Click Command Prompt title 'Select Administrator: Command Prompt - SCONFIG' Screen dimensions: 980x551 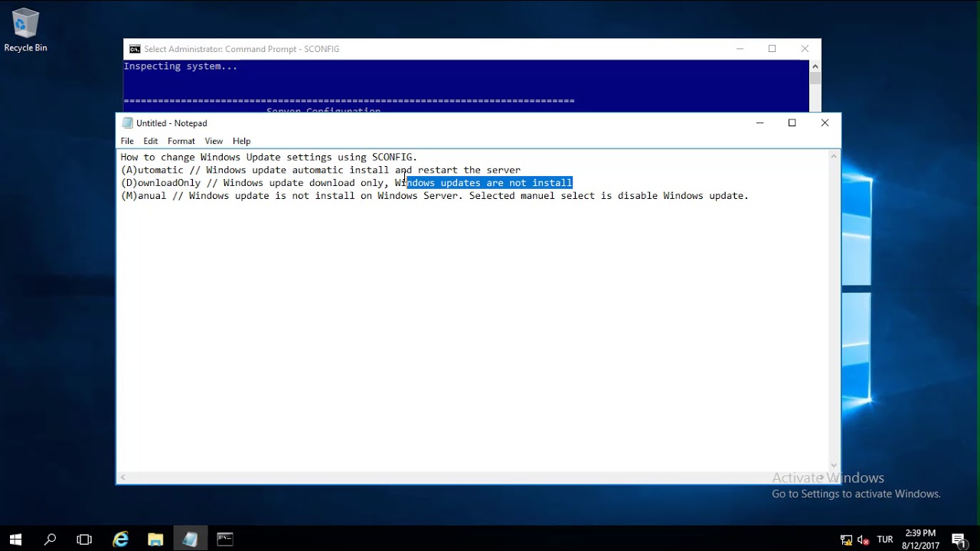tap(241, 49)
